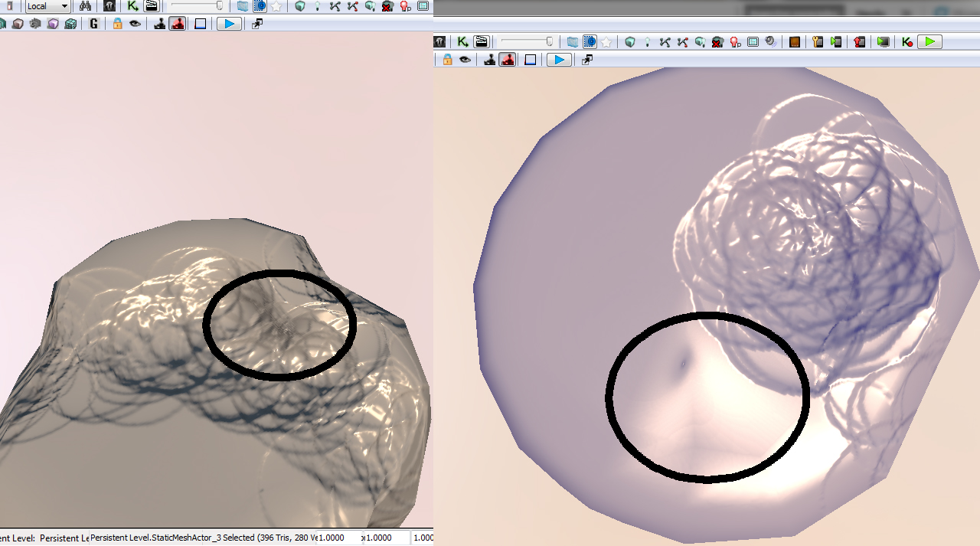Viewport: 980px width, 546px height.
Task: Click second 1.0000 scale field in status bar
Action: [x=387, y=538]
